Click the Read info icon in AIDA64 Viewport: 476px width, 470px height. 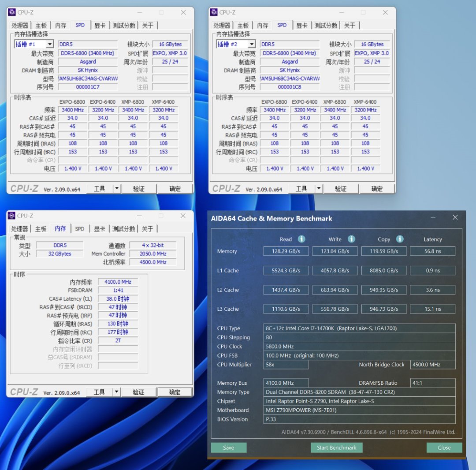301,239
